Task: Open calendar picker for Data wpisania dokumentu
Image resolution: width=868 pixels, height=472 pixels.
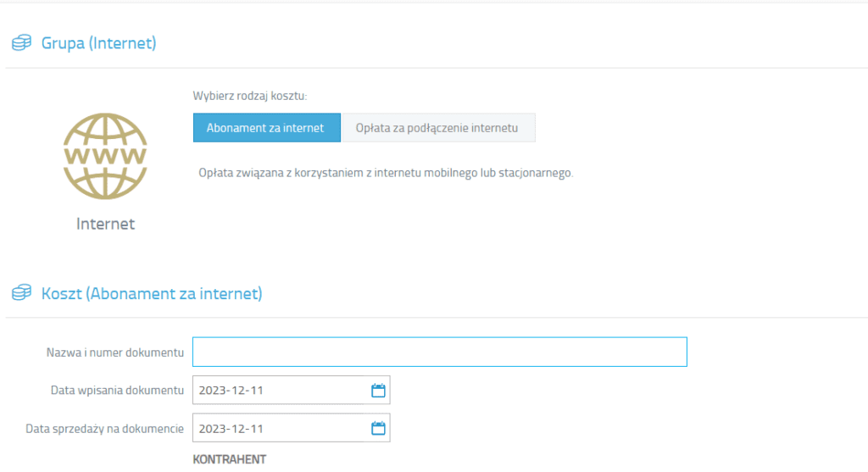Action: pyautogui.click(x=378, y=391)
